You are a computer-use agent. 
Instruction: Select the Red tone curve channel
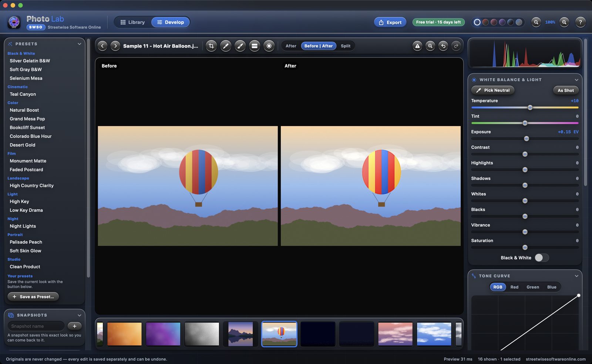coord(514,287)
